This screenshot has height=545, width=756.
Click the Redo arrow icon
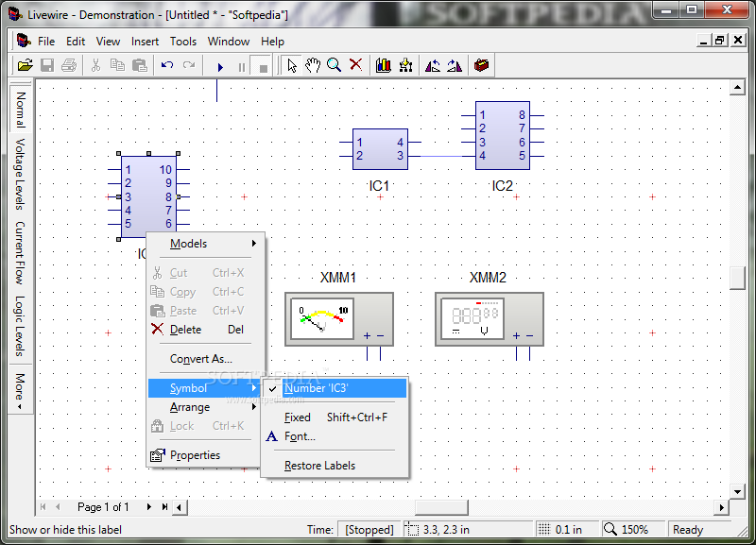click(189, 65)
